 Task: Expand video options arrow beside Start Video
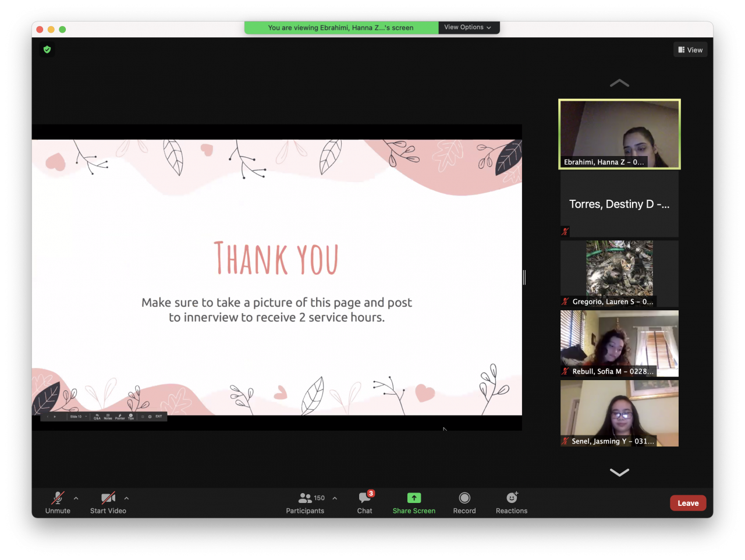pos(126,498)
